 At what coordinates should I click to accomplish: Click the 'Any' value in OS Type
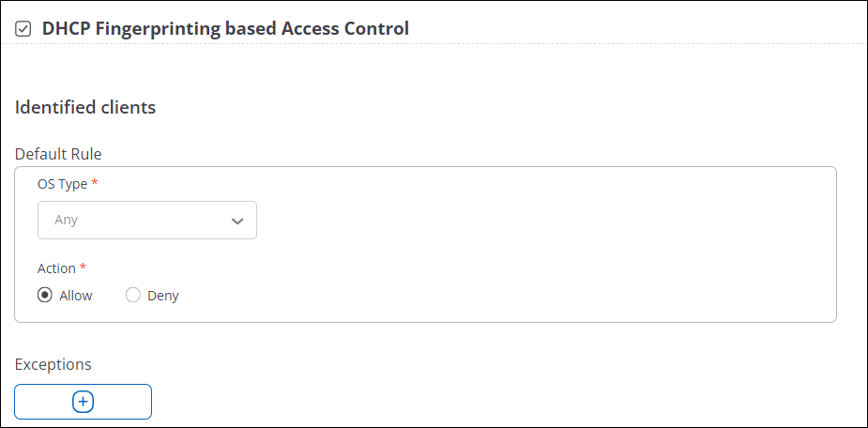(x=66, y=220)
